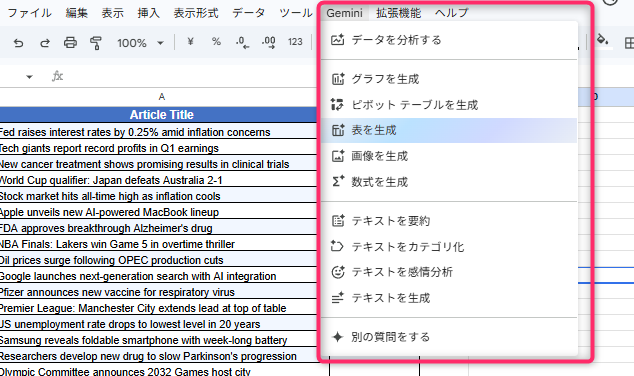This screenshot has width=634, height=376.
Task: Click the Gemini menu
Action: (344, 13)
